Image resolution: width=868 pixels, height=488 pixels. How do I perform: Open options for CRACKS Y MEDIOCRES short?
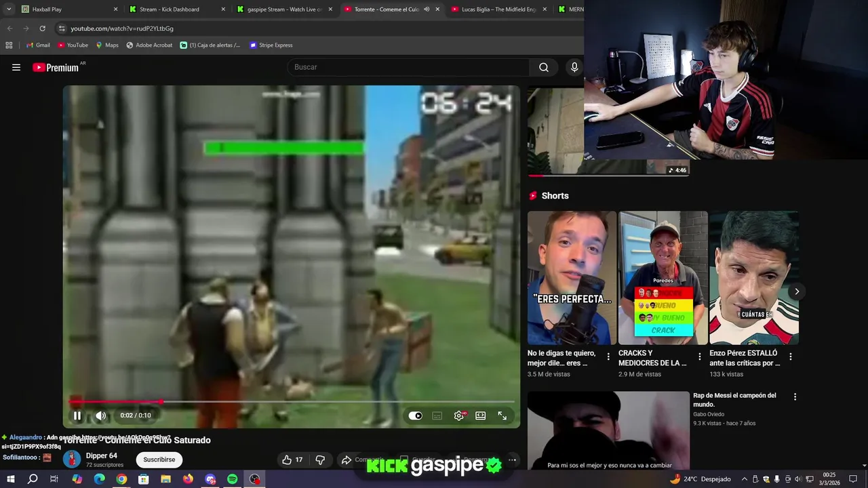(699, 357)
